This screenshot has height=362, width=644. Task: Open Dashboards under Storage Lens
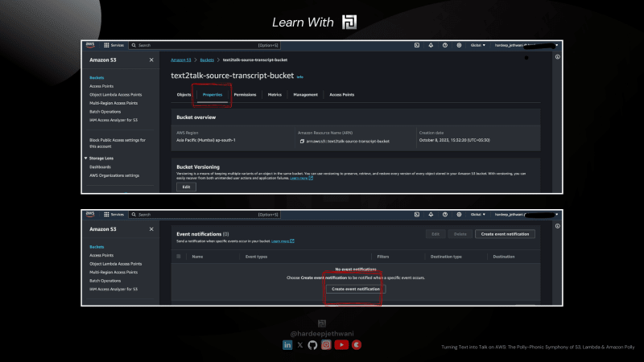[x=100, y=167]
